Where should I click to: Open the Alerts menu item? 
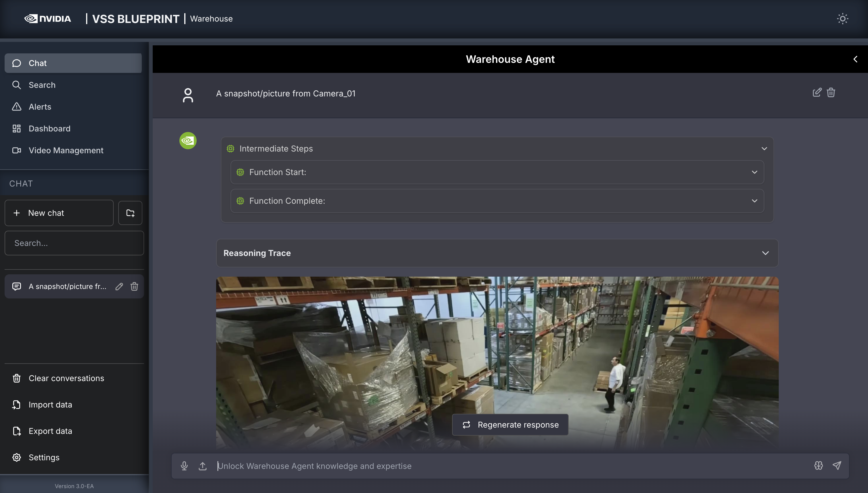click(40, 107)
